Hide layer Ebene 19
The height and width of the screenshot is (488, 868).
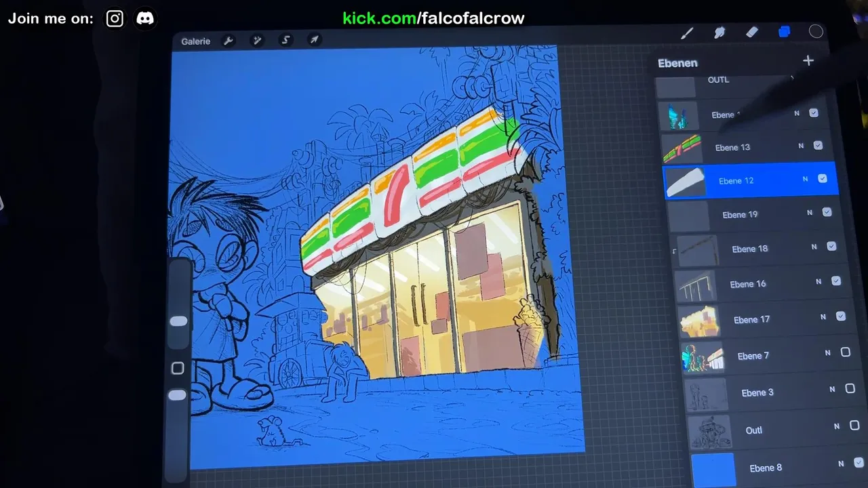point(827,212)
